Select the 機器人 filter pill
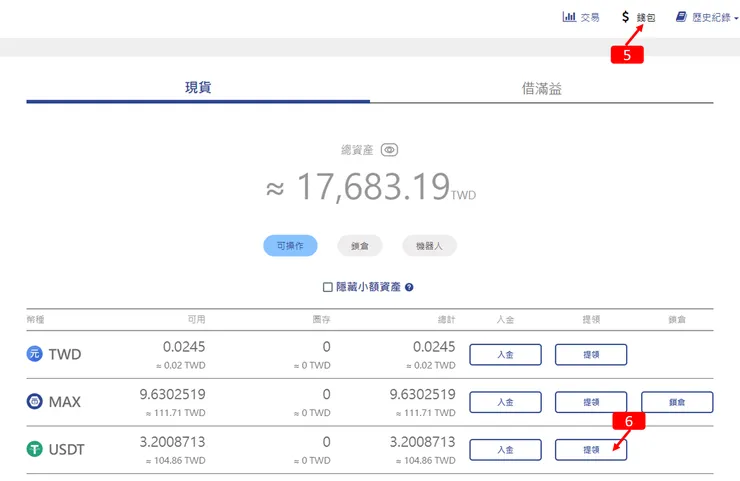 pyautogui.click(x=429, y=246)
